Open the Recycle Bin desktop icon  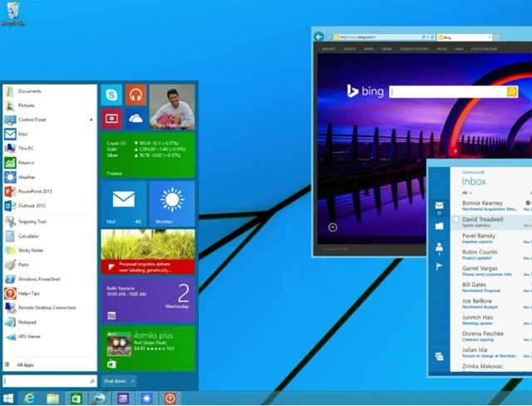tap(13, 14)
